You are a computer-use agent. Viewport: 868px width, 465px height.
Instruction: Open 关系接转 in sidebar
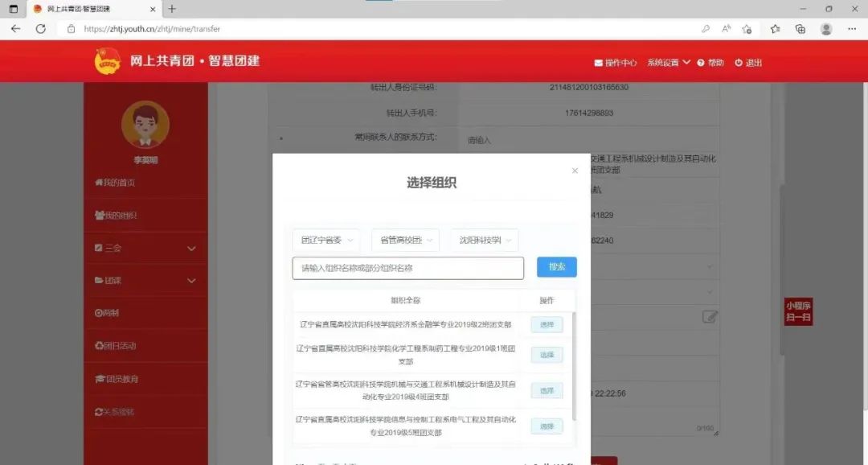pyautogui.click(x=115, y=412)
